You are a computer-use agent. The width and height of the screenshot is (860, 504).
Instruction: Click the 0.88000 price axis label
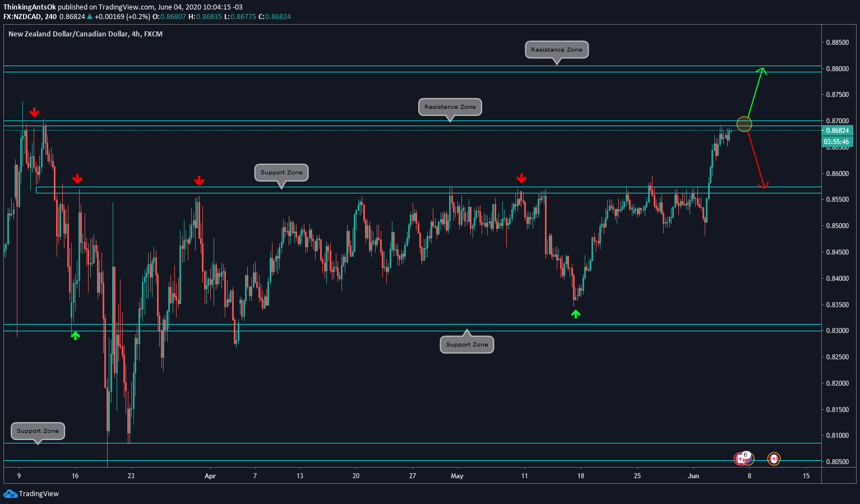(x=837, y=69)
